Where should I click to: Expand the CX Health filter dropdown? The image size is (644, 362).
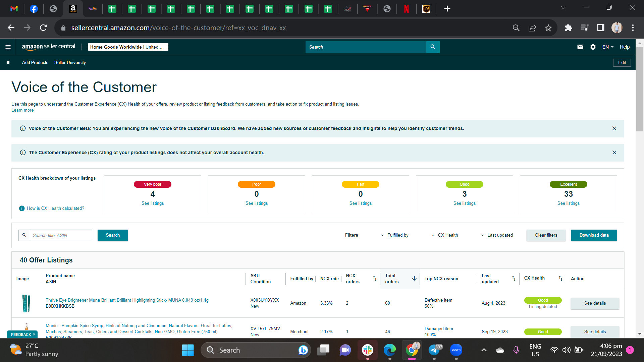(x=445, y=235)
